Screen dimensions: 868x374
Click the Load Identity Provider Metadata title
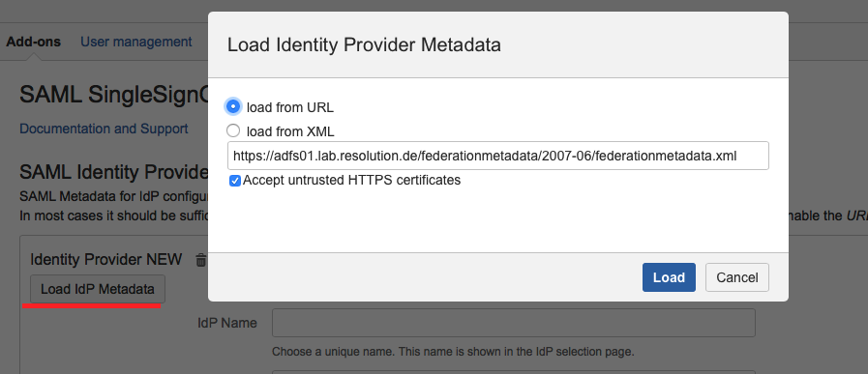364,44
